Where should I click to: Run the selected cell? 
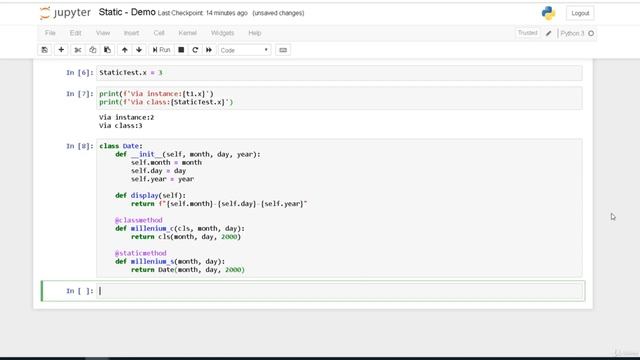[x=161, y=50]
